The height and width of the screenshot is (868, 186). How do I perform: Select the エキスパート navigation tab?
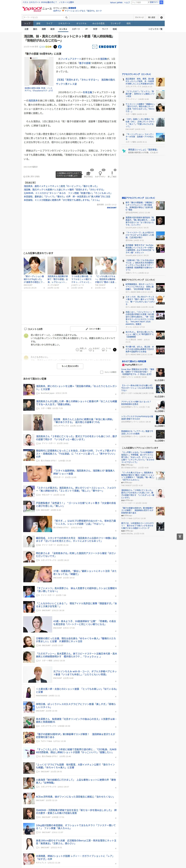(x=64, y=24)
